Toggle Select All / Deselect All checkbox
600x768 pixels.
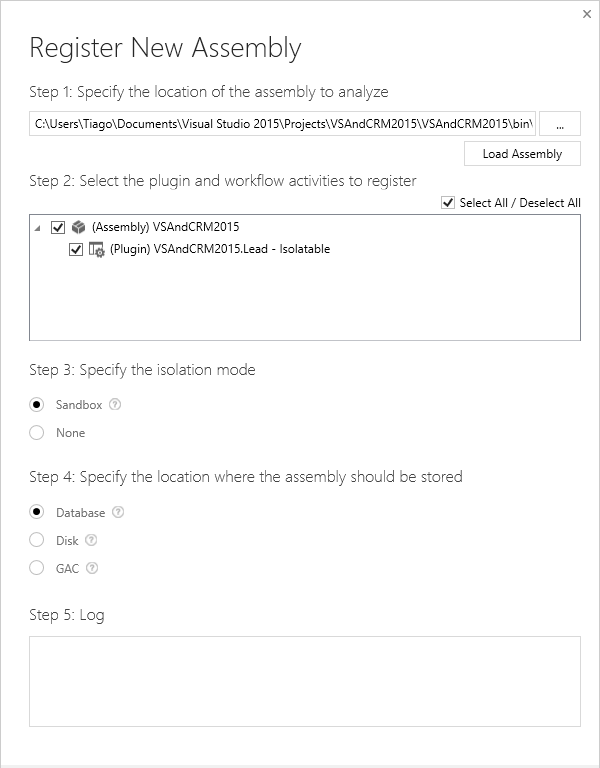click(x=448, y=203)
